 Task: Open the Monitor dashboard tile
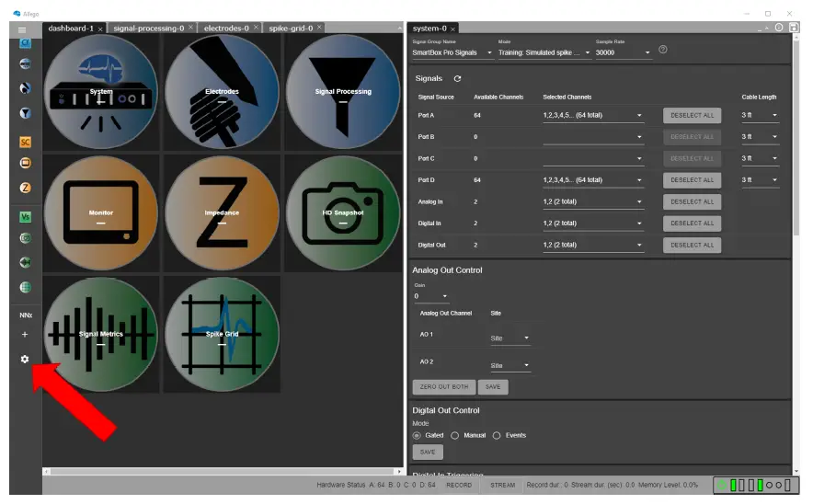101,213
